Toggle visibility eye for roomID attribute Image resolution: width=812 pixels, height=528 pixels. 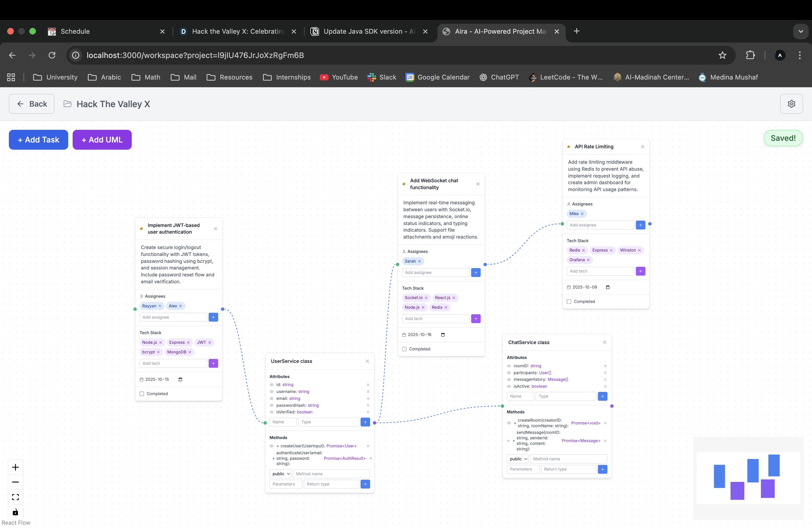[509, 366]
